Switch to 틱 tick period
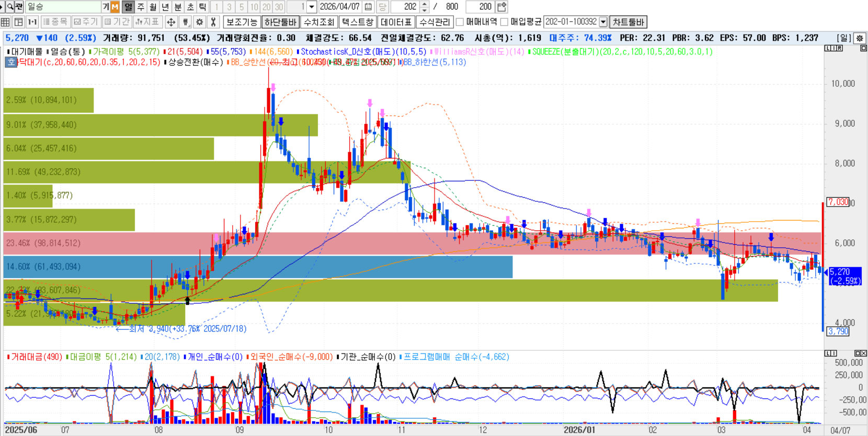The width and height of the screenshot is (868, 436). [x=203, y=7]
